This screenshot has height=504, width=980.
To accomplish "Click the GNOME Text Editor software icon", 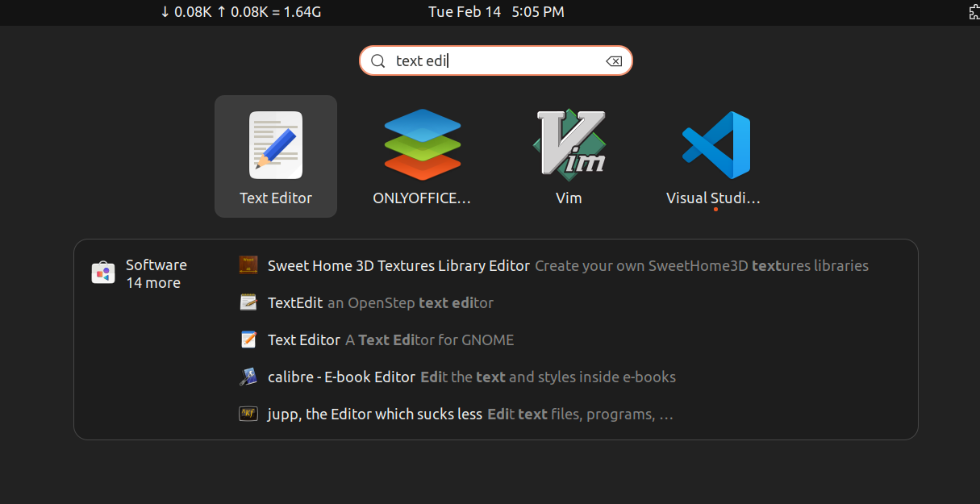I will 248,339.
